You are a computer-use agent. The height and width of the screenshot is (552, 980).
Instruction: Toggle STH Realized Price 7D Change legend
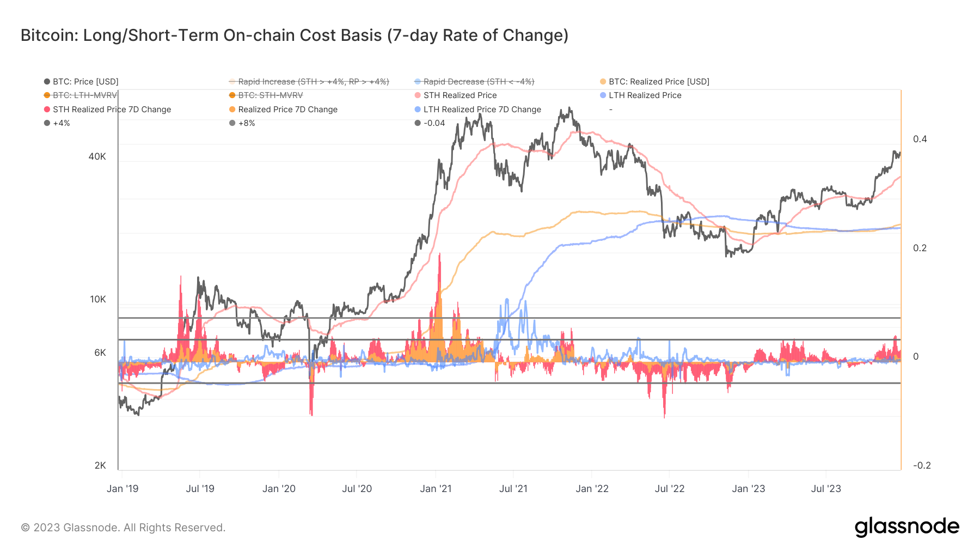(107, 110)
